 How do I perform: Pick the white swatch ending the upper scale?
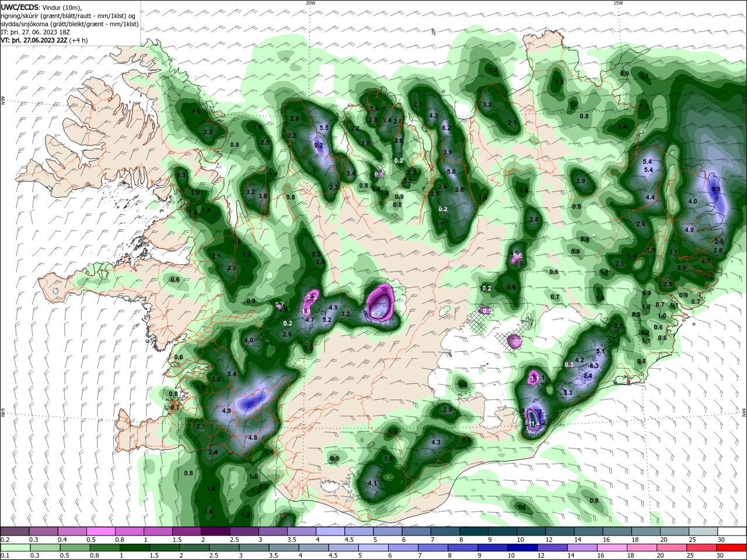[732, 531]
